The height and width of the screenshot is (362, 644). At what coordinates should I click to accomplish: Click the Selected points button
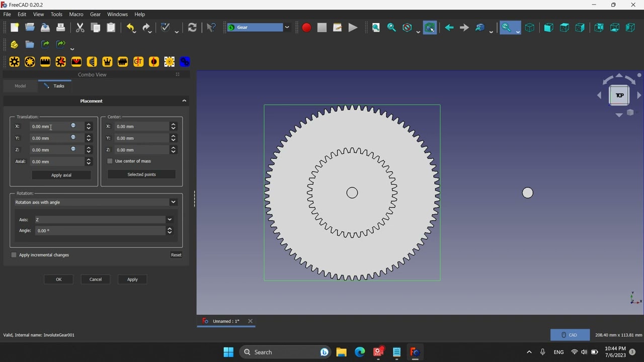pyautogui.click(x=141, y=174)
